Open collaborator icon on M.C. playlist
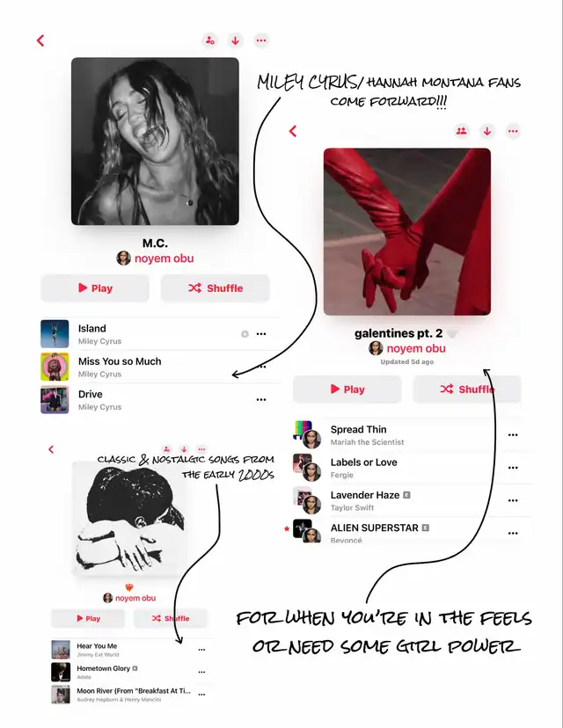 [x=210, y=40]
